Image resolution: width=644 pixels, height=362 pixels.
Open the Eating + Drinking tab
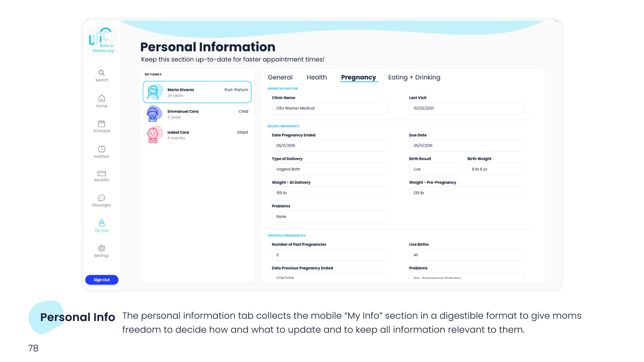tap(414, 77)
